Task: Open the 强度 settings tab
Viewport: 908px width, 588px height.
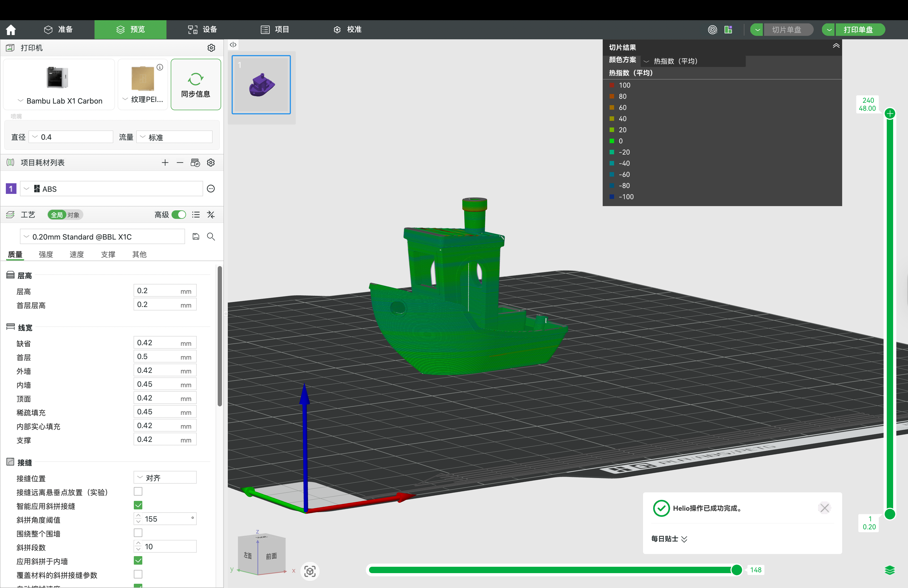Action: pos(46,254)
